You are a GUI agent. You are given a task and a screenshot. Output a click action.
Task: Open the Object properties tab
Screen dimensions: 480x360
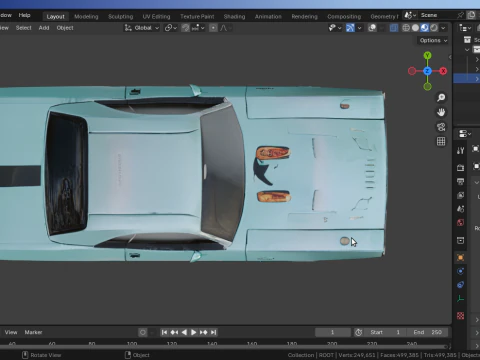click(460, 257)
